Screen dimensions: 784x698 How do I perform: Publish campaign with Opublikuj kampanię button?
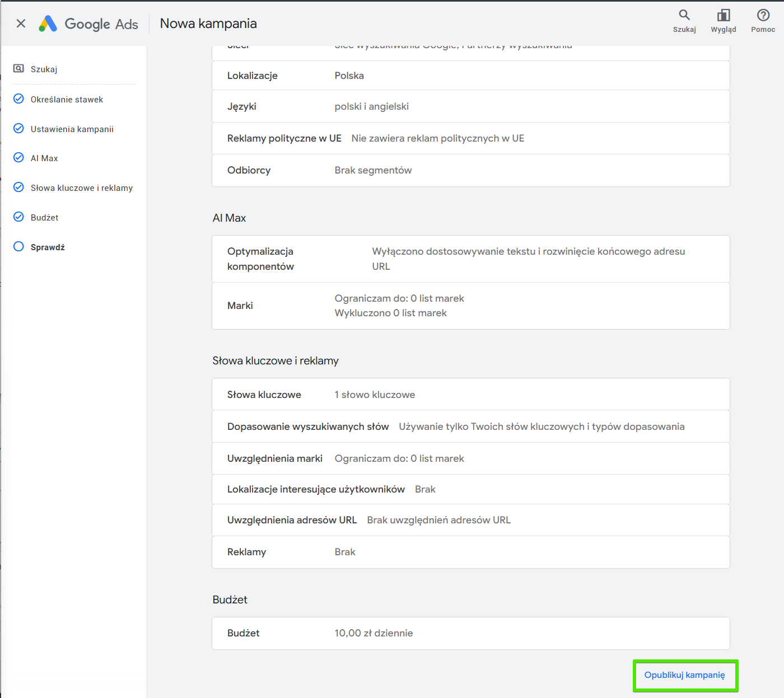click(x=685, y=675)
